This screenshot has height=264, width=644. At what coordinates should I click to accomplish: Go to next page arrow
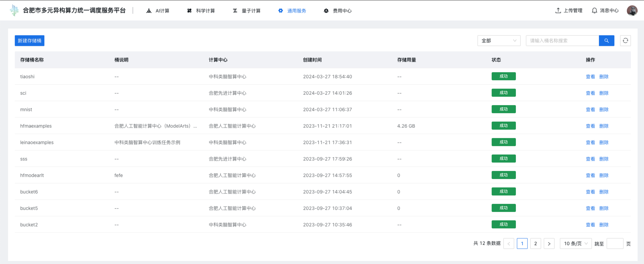(x=549, y=244)
